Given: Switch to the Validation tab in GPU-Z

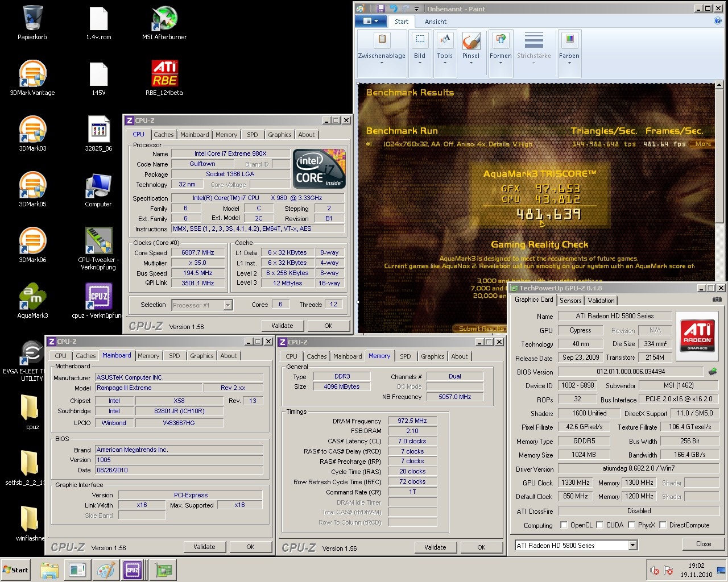Looking at the screenshot, I should 601,301.
